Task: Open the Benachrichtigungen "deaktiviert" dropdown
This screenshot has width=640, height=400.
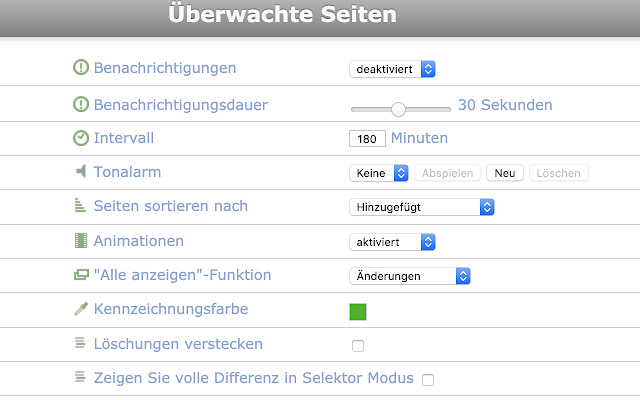Action: (x=392, y=69)
